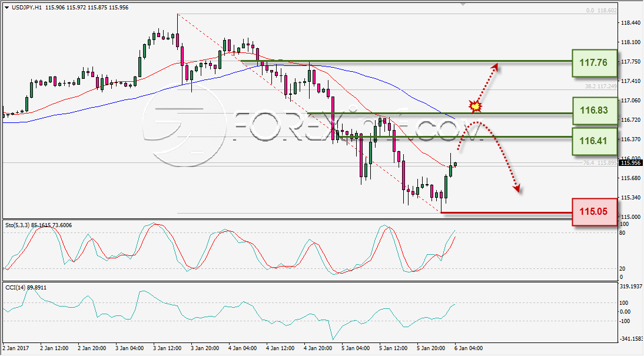Screen dimensions: 644x356
Task: Select the USDJPY,H1 chart title text
Action: click(x=26, y=8)
